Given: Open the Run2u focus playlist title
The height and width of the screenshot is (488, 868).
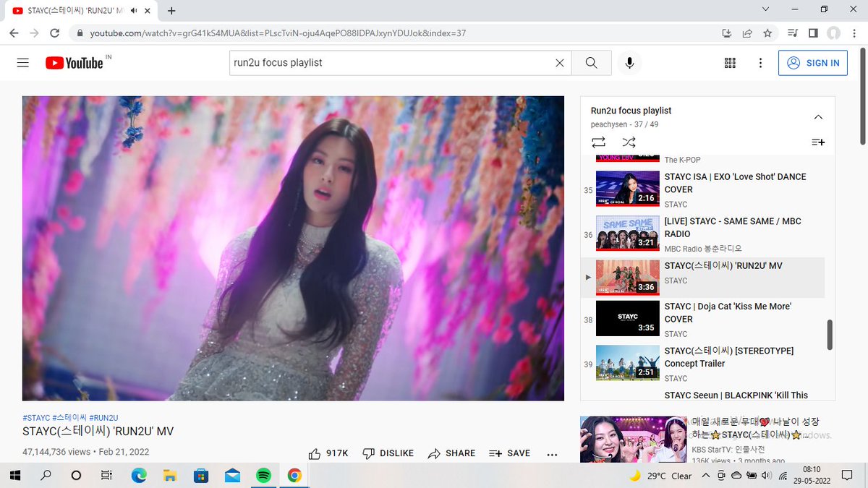Looking at the screenshot, I should point(631,111).
